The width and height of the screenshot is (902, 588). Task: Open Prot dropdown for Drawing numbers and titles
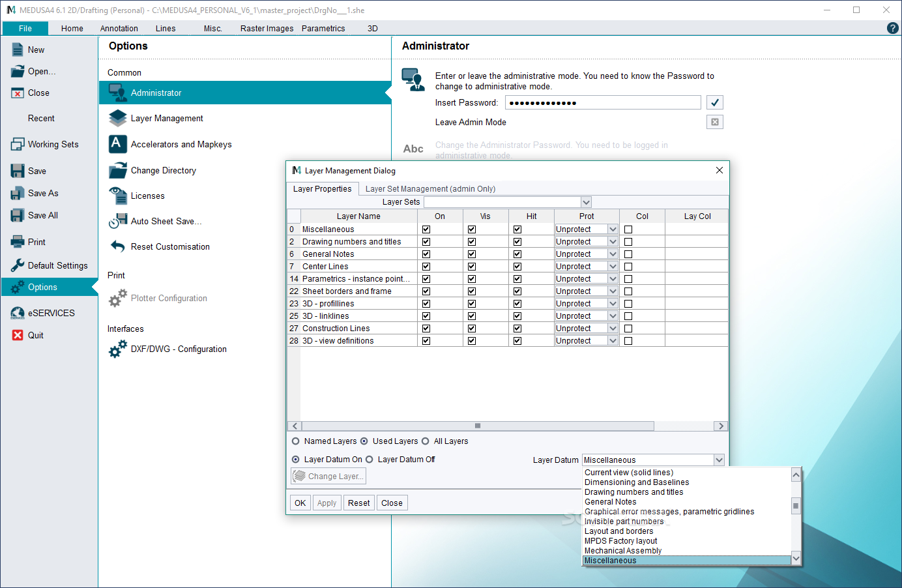tap(613, 242)
